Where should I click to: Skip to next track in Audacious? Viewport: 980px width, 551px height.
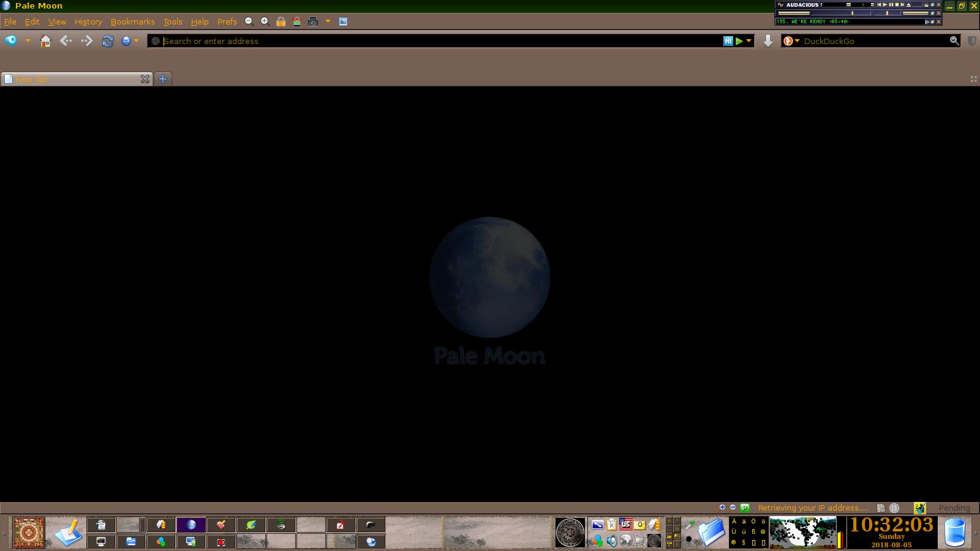902,5
